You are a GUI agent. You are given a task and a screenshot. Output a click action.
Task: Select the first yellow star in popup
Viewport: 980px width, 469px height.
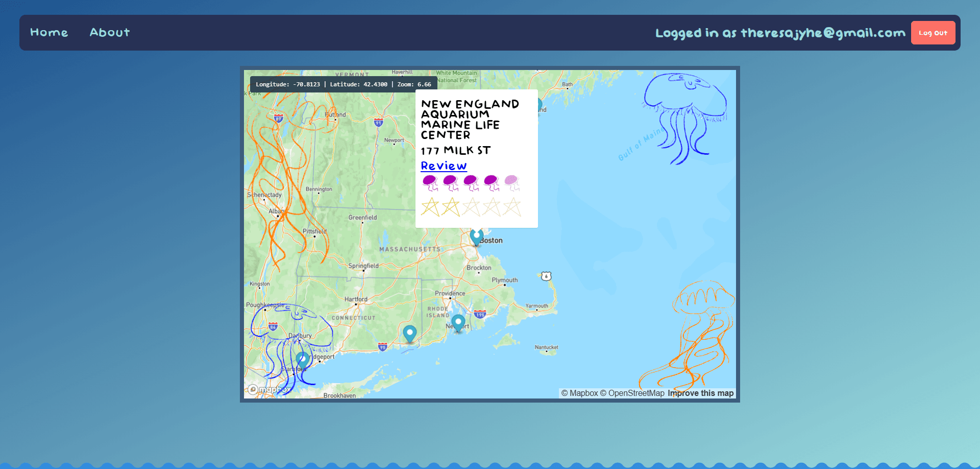coord(430,207)
